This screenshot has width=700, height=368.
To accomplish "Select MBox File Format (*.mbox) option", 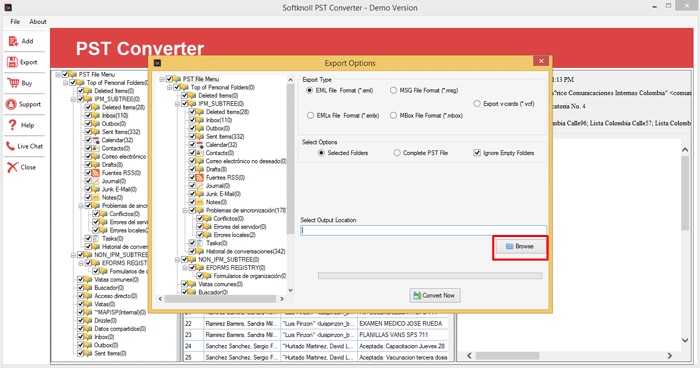I will pyautogui.click(x=393, y=116).
